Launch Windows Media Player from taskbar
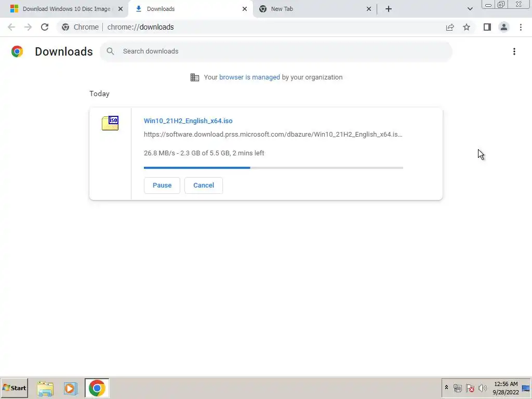This screenshot has width=532, height=399. [x=70, y=388]
